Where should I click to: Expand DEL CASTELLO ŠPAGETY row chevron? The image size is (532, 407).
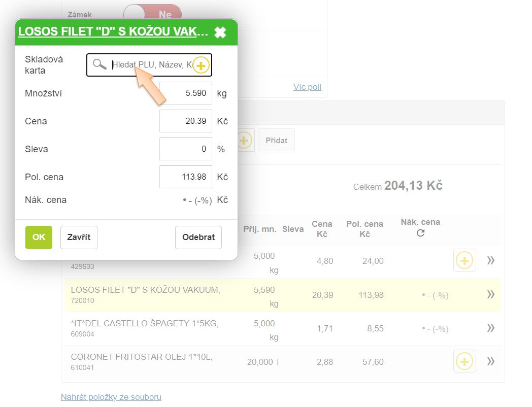point(490,328)
